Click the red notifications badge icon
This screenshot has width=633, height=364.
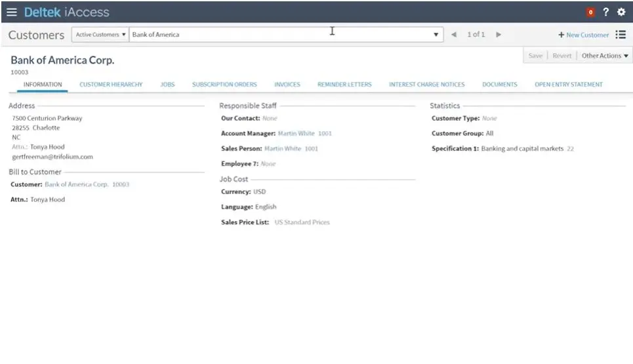coord(590,12)
